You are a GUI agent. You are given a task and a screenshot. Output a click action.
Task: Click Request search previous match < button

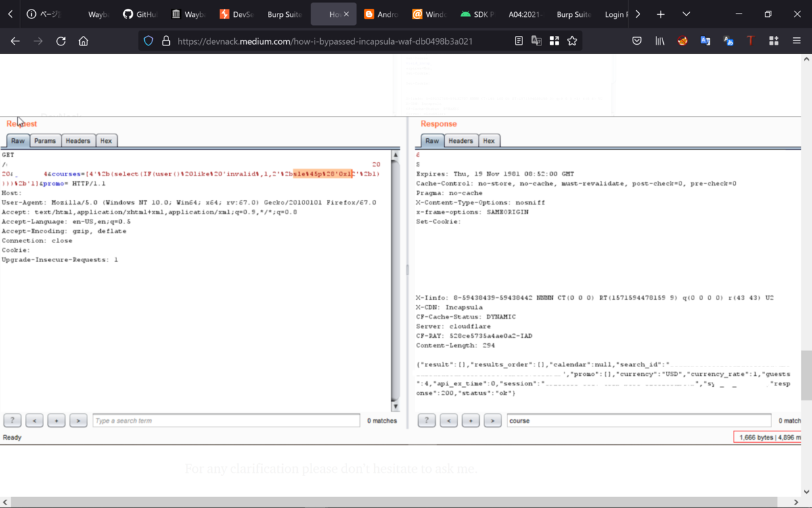(35, 421)
